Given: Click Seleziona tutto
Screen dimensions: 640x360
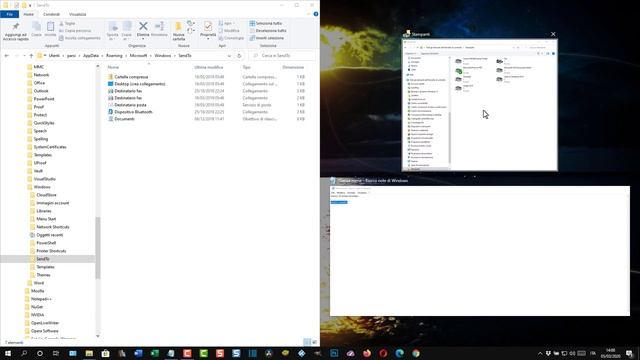Looking at the screenshot, I should click(266, 24).
